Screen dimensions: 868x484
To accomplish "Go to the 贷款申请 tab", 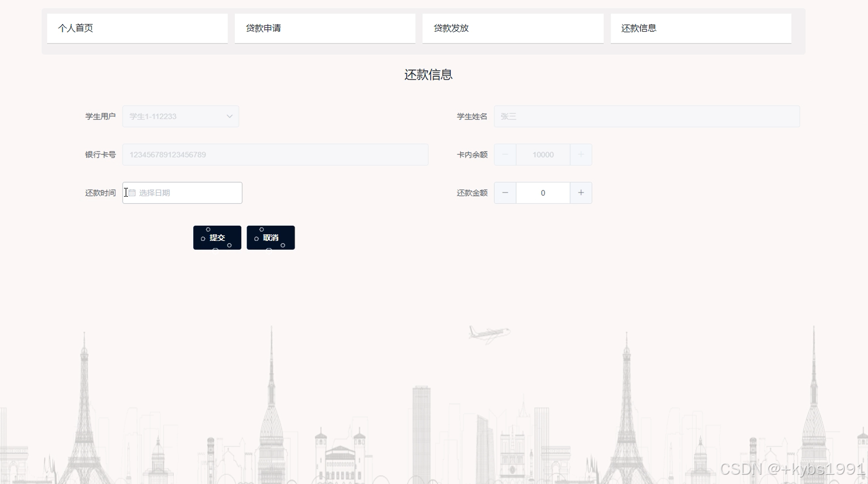I will [x=325, y=28].
